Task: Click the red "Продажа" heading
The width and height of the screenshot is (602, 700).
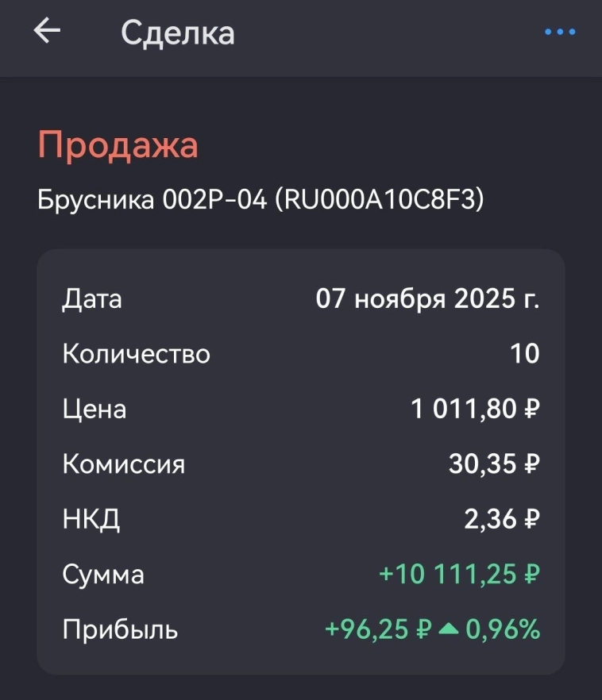Action: [x=118, y=146]
